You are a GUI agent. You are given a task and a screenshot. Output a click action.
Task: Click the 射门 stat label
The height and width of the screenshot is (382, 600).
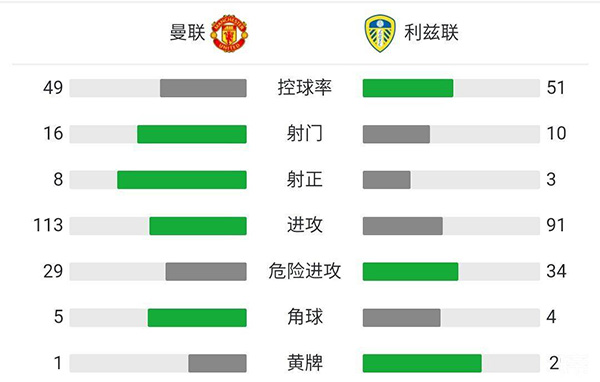[x=305, y=134]
